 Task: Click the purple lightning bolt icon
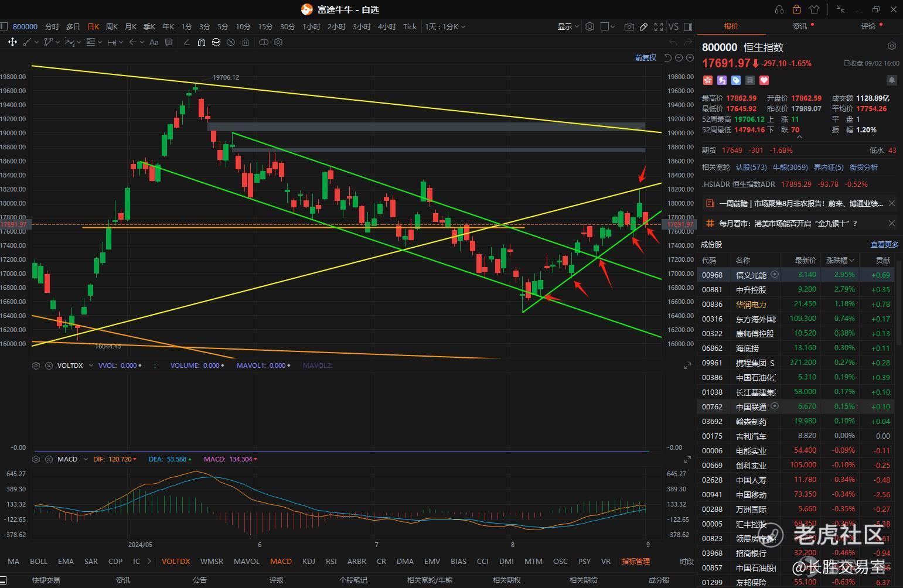coord(722,80)
